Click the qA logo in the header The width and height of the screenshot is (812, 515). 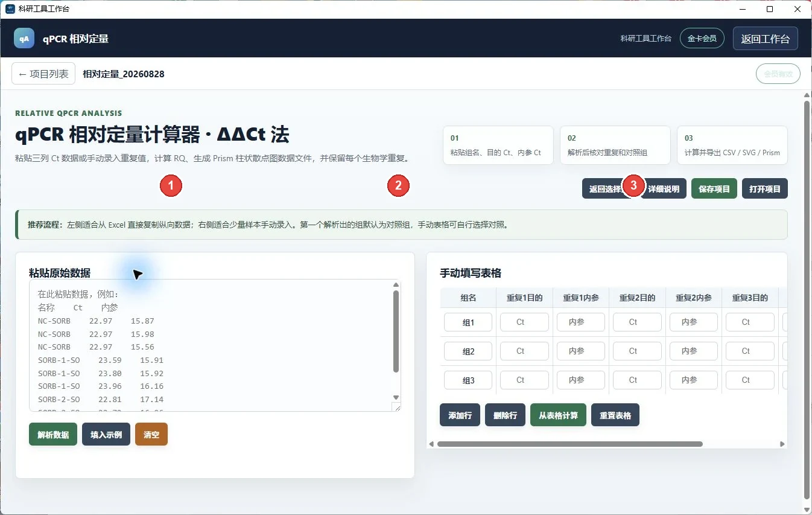pos(24,38)
